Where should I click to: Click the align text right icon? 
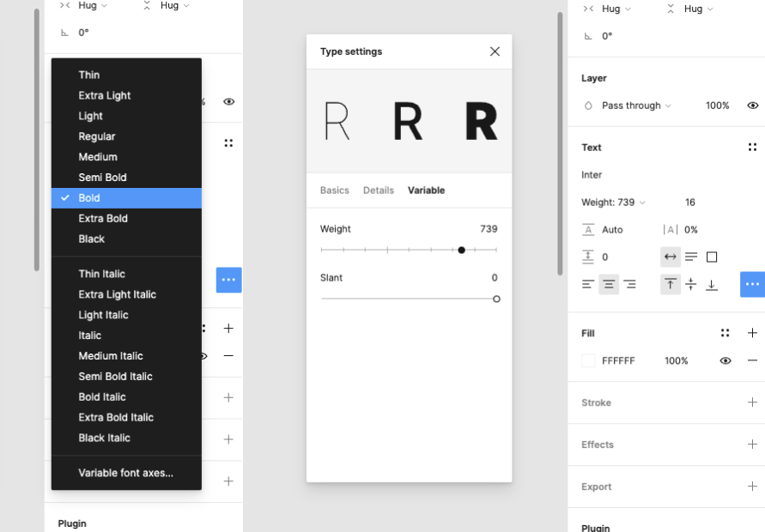click(629, 284)
